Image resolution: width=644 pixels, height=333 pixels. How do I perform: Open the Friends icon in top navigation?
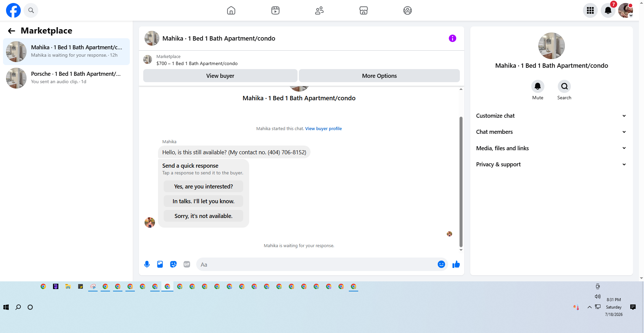(x=319, y=10)
